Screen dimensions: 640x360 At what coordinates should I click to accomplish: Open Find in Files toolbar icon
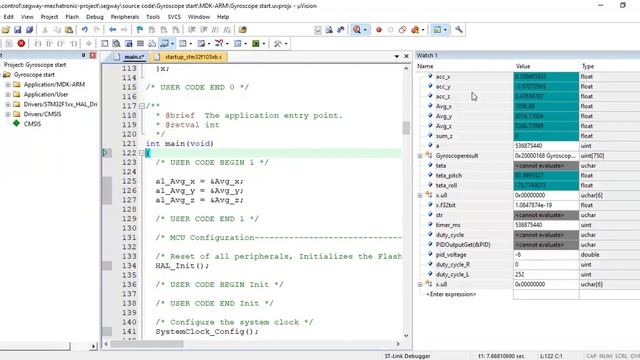tap(243, 30)
